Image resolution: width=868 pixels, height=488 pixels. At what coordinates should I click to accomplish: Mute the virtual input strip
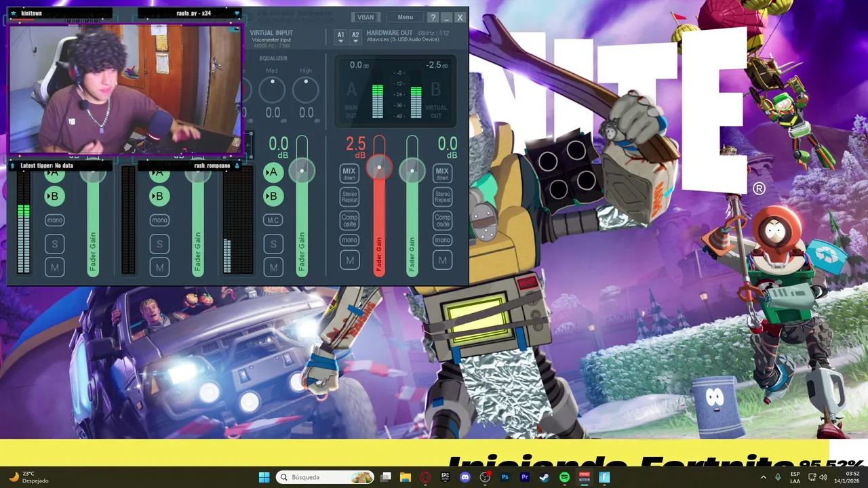(273, 268)
